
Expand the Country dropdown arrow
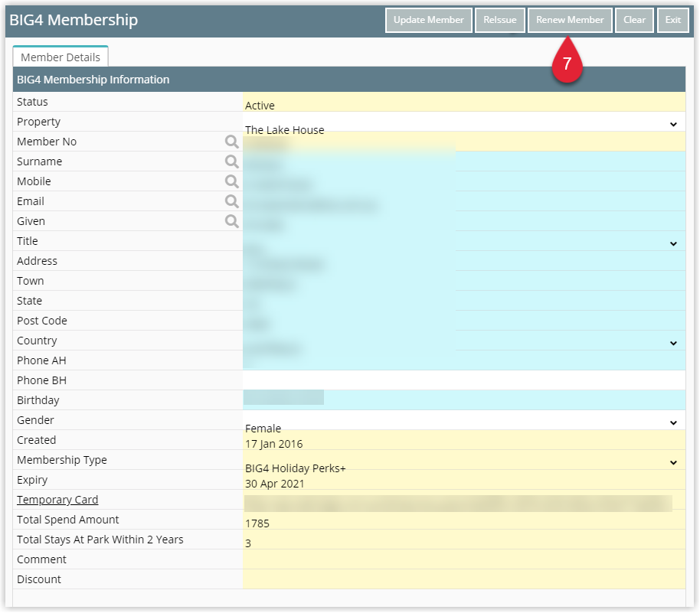pos(673,343)
